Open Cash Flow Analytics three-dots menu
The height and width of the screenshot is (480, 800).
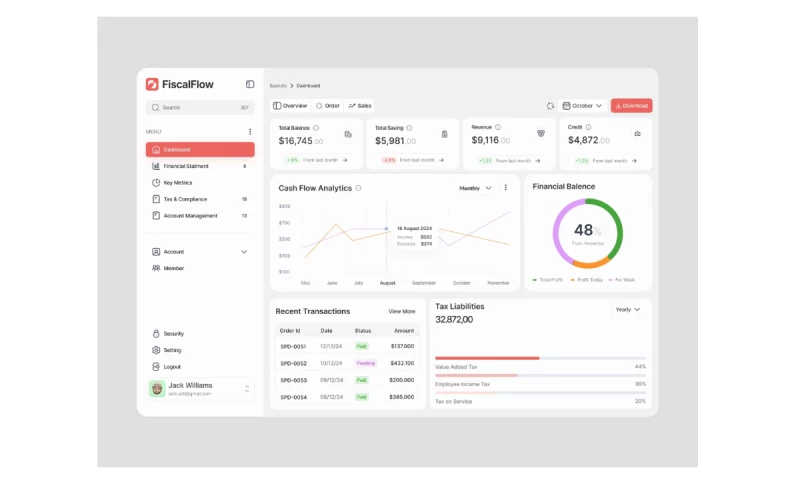pos(506,188)
